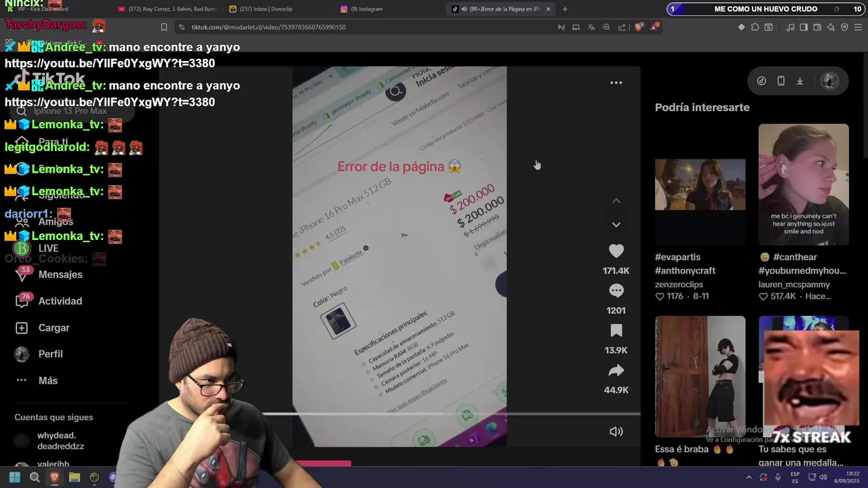
Task: Go to previous video with up chevron
Action: pos(616,201)
